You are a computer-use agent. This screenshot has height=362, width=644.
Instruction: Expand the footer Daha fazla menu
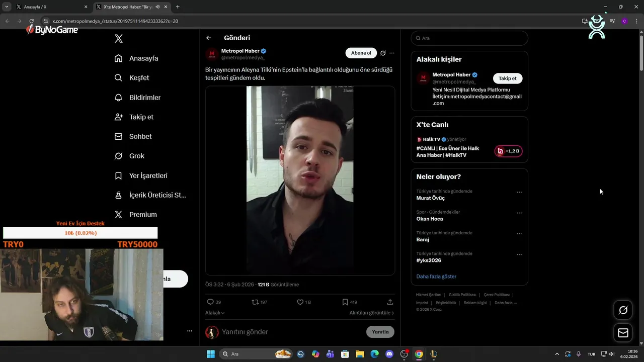pos(505,303)
